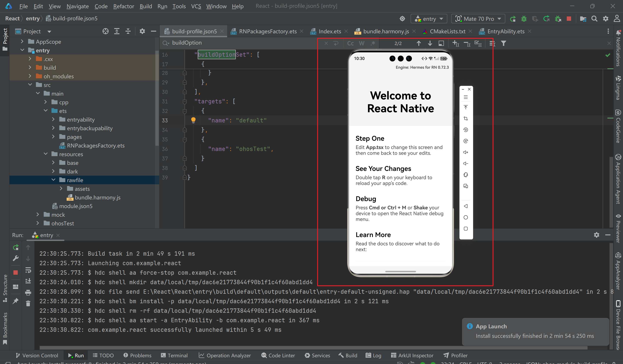Click the filter search results icon
Image resolution: width=623 pixels, height=364 pixels.
[x=503, y=43]
